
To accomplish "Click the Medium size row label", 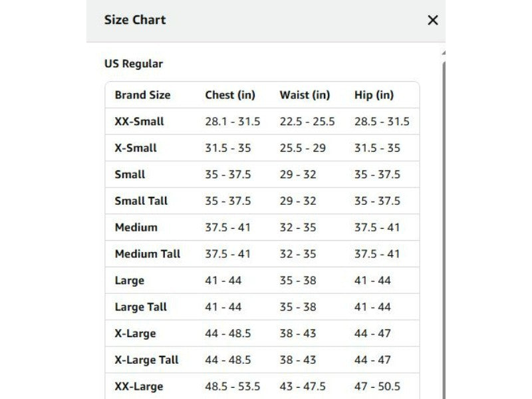I will coord(136,227).
